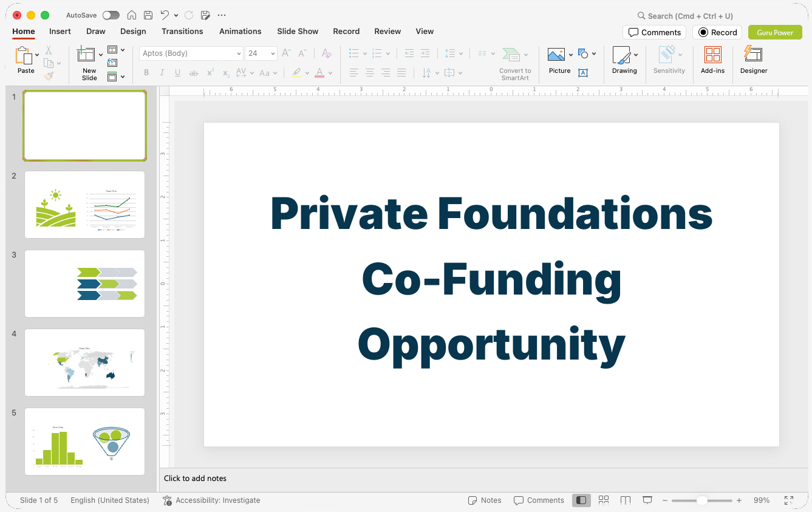Click the green Guru Power button
The height and width of the screenshot is (512, 812).
(x=775, y=32)
